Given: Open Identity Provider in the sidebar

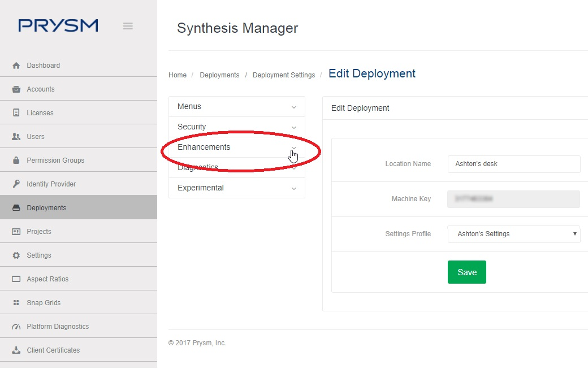Looking at the screenshot, I should tap(79, 184).
